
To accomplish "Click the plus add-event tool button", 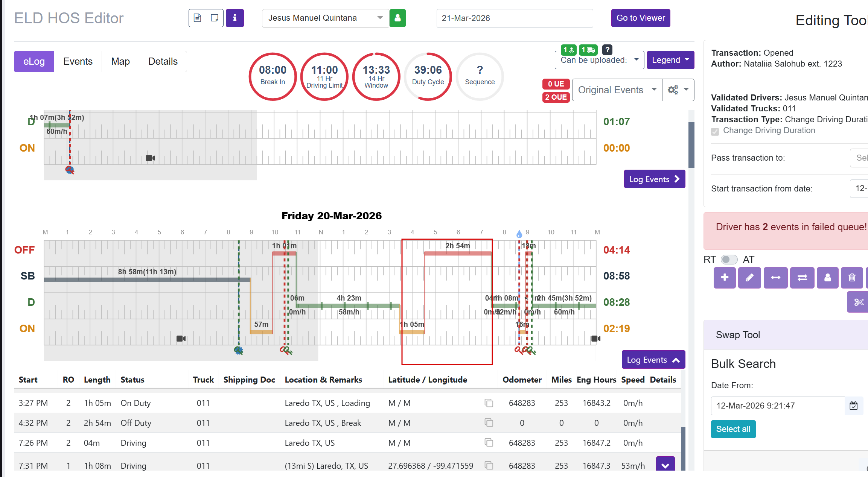I will (x=724, y=278).
